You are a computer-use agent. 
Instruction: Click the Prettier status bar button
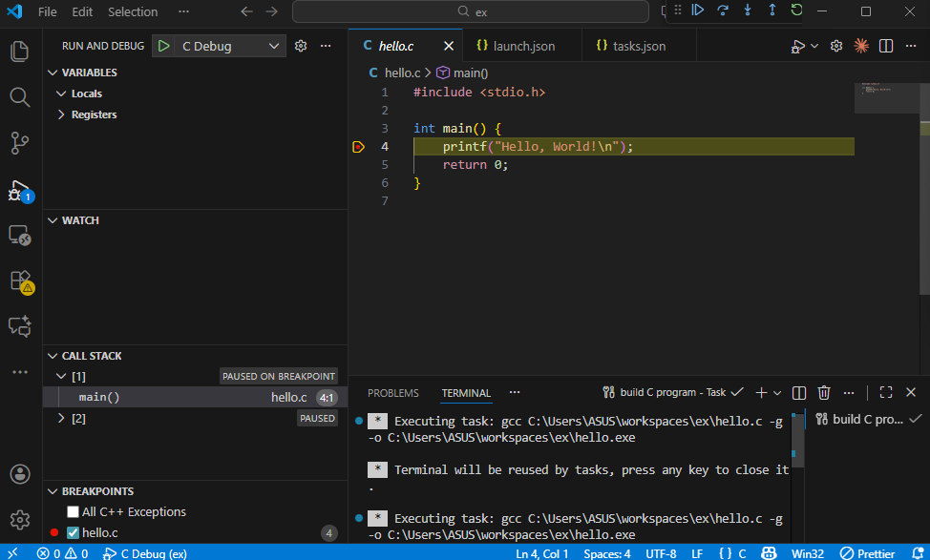pyautogui.click(x=867, y=553)
